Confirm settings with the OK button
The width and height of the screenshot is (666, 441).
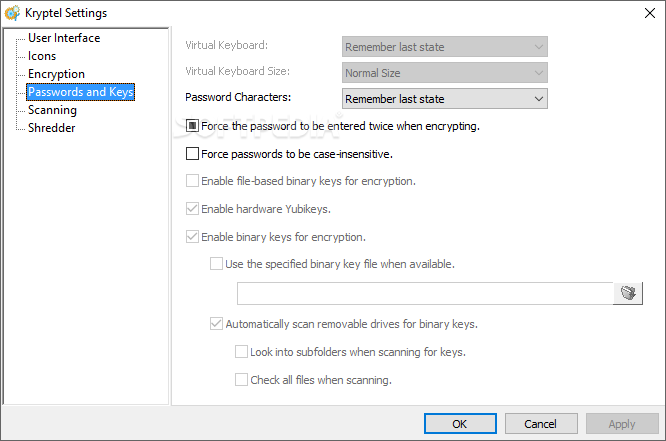tap(460, 424)
